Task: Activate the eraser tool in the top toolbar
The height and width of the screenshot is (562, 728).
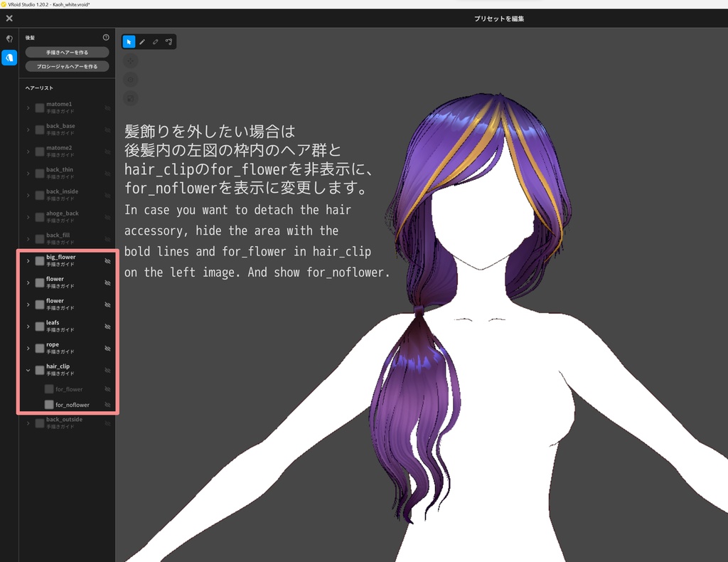Action: click(x=156, y=41)
